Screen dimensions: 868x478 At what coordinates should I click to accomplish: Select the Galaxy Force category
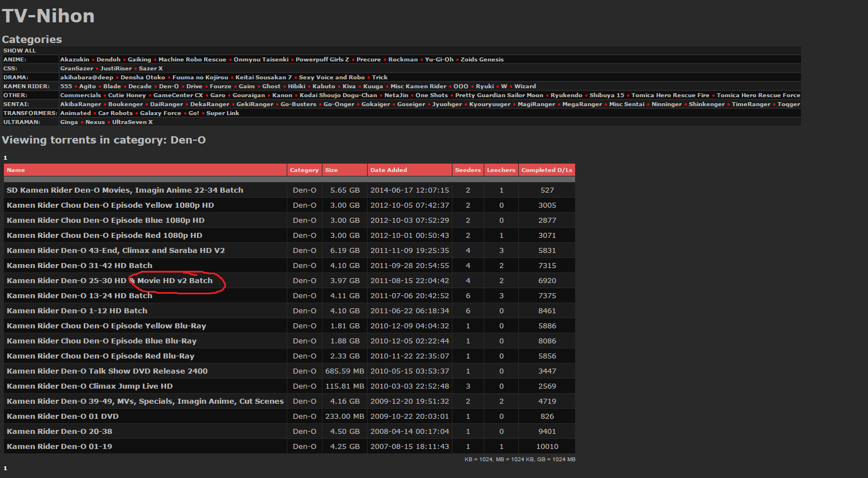(161, 113)
